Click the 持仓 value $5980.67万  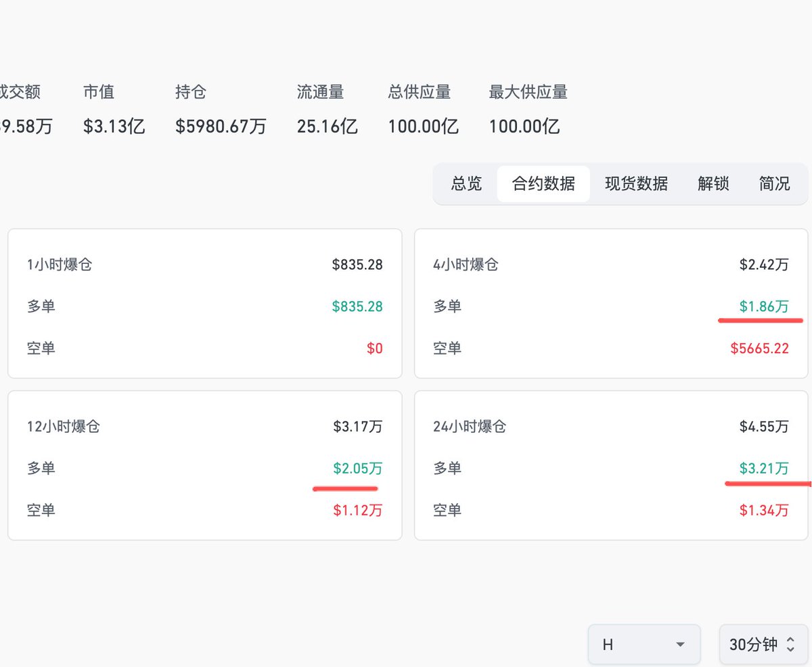(221, 126)
